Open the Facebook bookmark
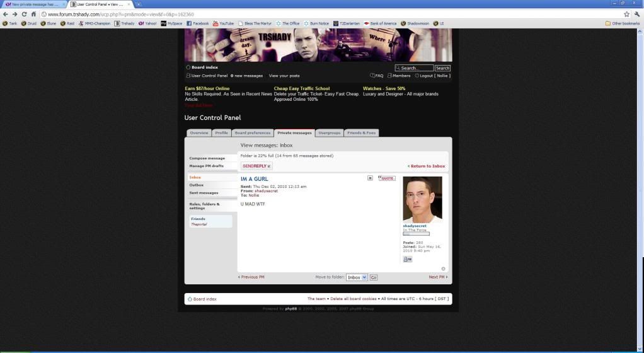The width and height of the screenshot is (644, 353). pyautogui.click(x=197, y=23)
